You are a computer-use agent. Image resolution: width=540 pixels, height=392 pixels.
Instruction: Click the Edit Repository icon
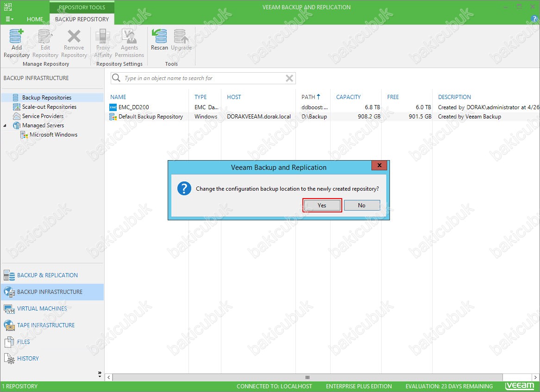(45, 37)
